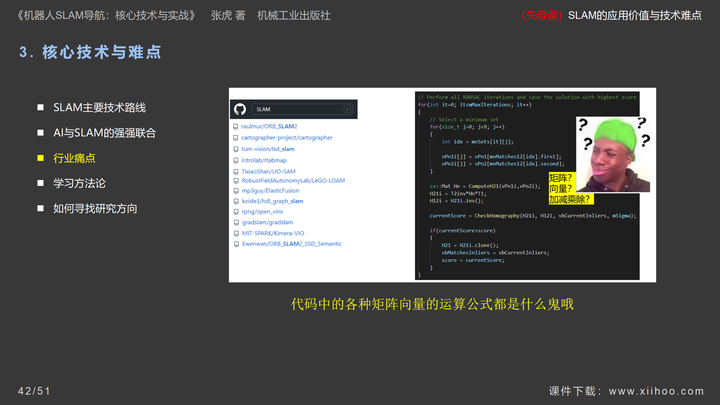Click repo icon beside RobustFieldAutonomyLab/LeGO-LOAM

pyautogui.click(x=236, y=181)
